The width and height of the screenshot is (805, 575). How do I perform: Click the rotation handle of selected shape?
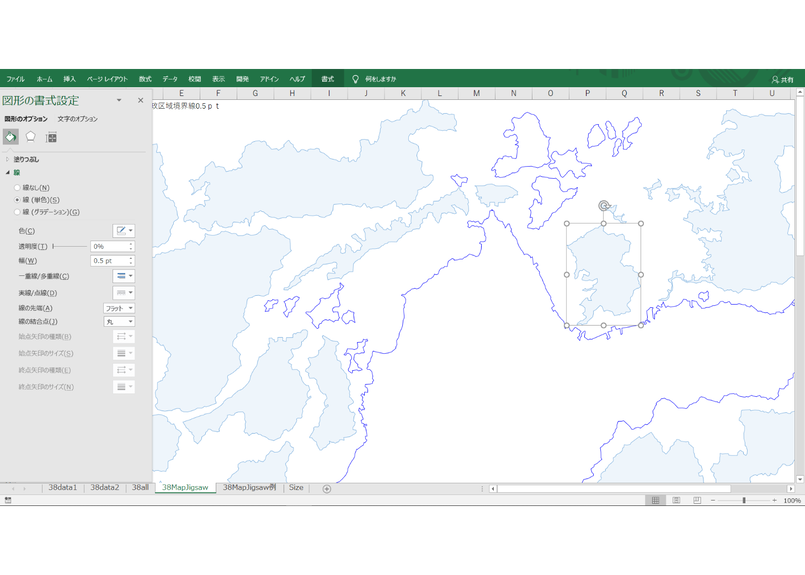(x=604, y=206)
